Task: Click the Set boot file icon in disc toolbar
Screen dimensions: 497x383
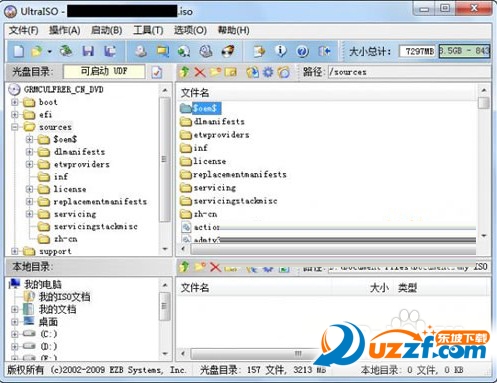Action: point(284,72)
